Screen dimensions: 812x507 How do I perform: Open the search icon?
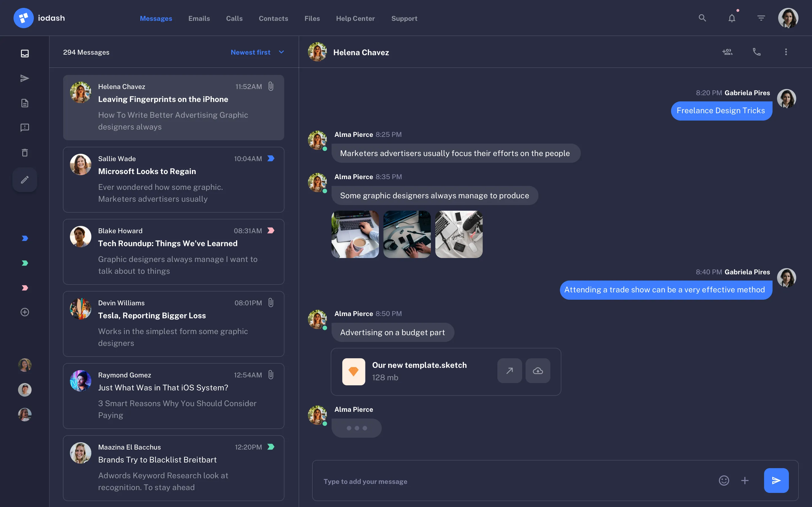pyautogui.click(x=703, y=18)
